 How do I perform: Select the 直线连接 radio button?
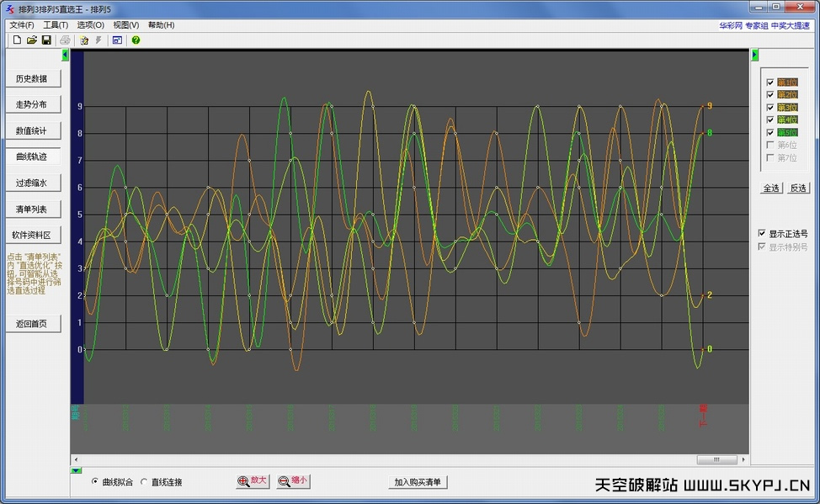(x=144, y=482)
